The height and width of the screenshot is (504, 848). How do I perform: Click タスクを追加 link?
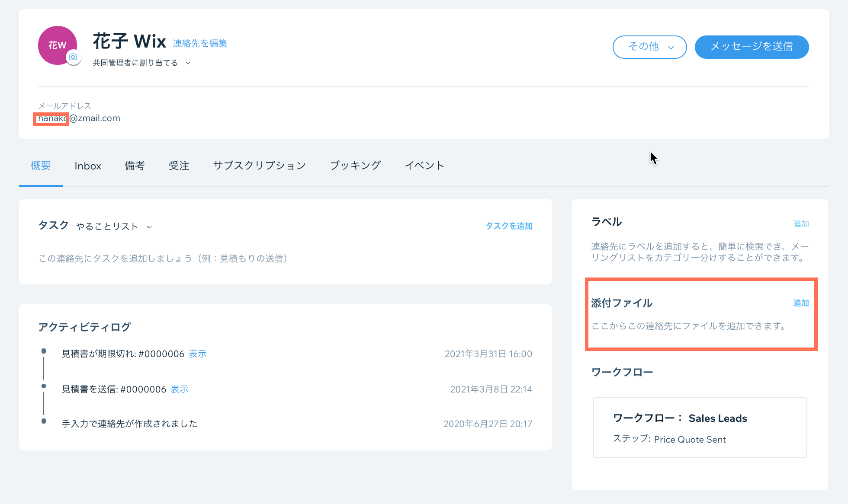509,226
